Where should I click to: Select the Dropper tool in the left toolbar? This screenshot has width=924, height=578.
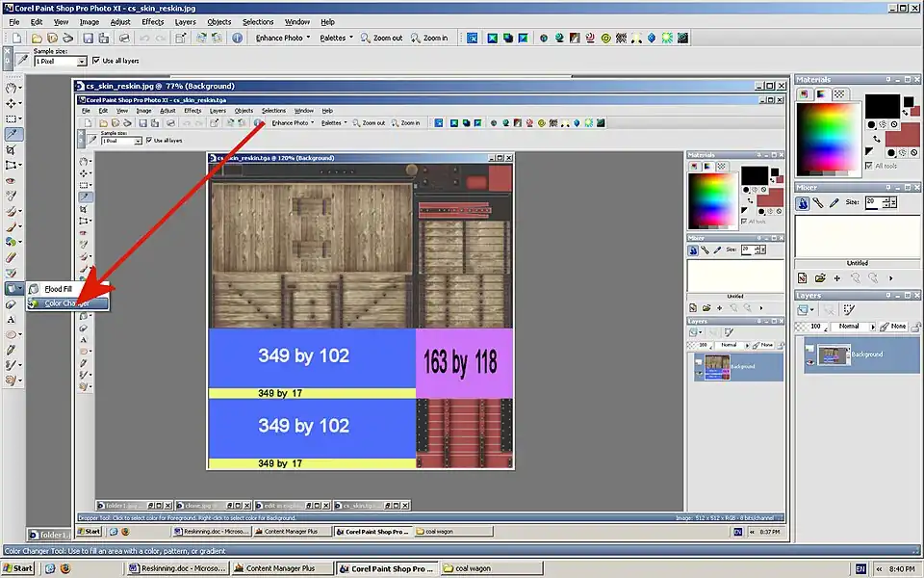click(x=13, y=134)
